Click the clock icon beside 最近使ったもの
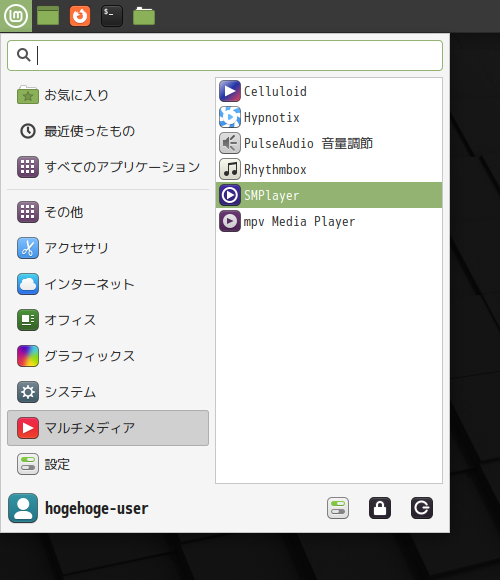The width and height of the screenshot is (500, 580). pos(28,131)
